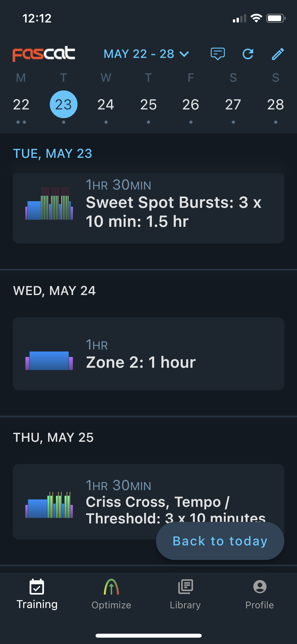Viewport: 297px width, 644px height.
Task: Tap the Sweet Spot Bursts interval graph
Action: point(49,203)
